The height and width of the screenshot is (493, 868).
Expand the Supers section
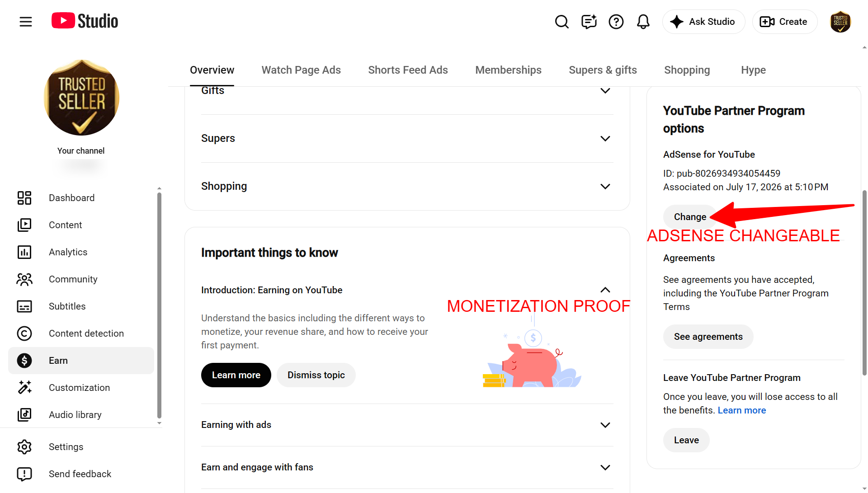click(407, 138)
